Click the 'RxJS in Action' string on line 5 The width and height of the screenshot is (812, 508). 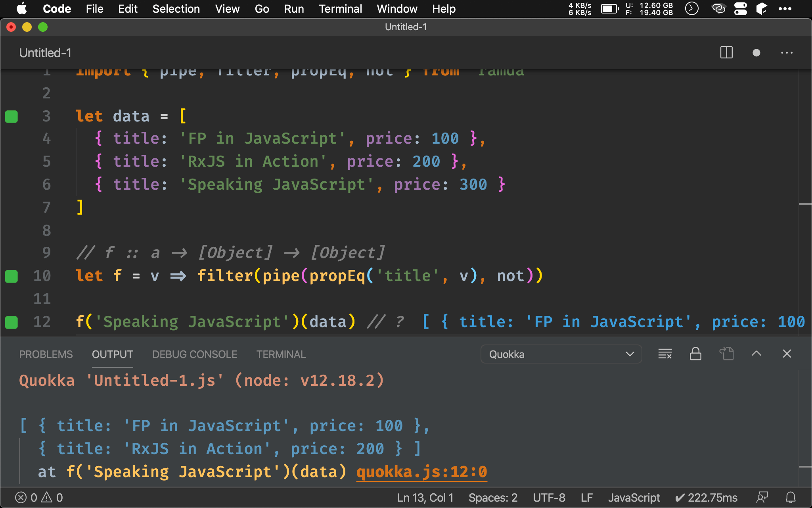pyautogui.click(x=253, y=162)
